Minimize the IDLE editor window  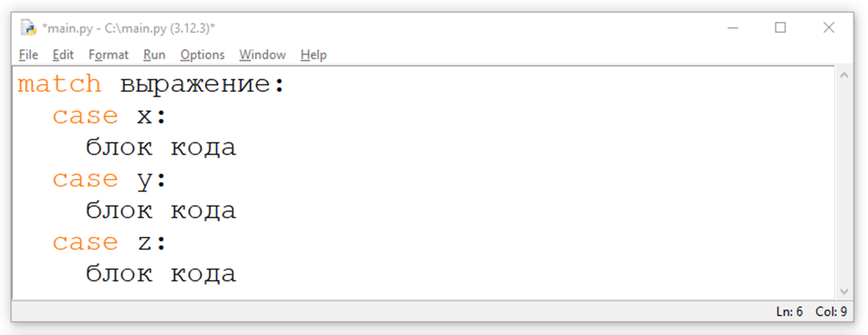pos(732,27)
